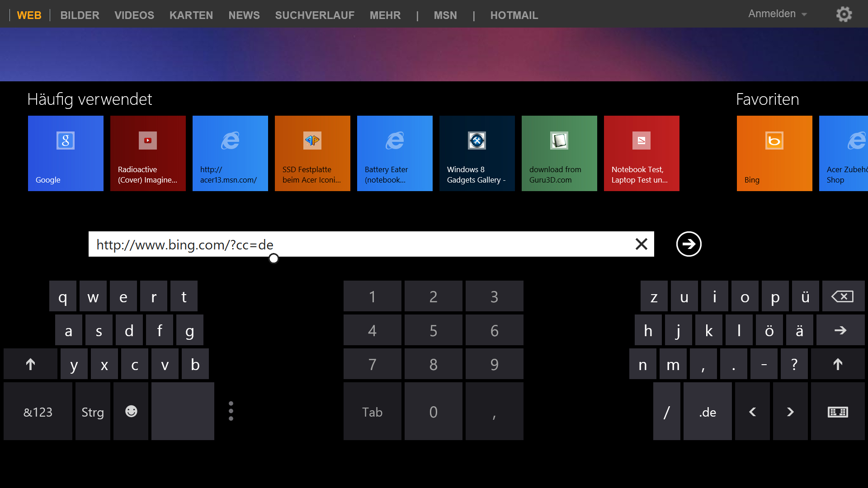This screenshot has width=868, height=488.
Task: Open the MEHR menu
Action: [x=385, y=15]
